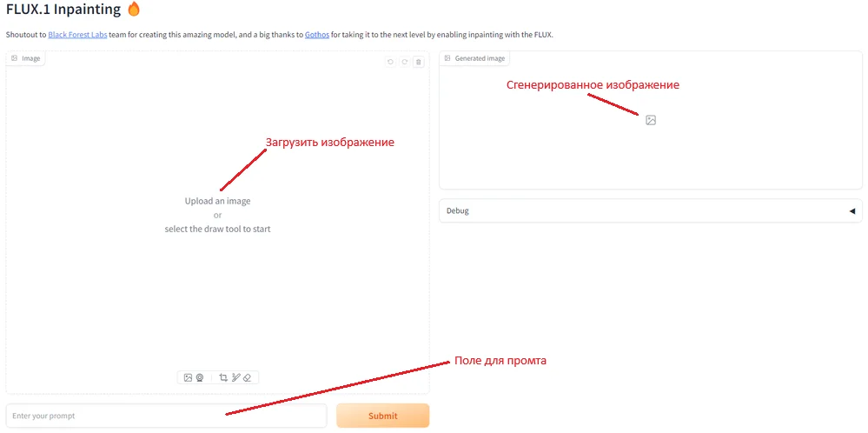The height and width of the screenshot is (433, 868).
Task: Click "select the draw tool to start" text
Action: pyautogui.click(x=217, y=229)
